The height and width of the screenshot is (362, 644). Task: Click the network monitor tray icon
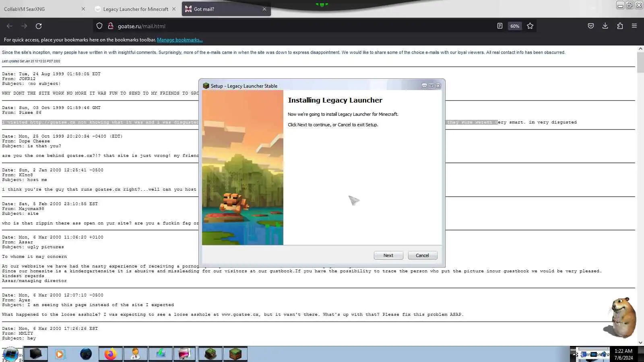click(594, 354)
